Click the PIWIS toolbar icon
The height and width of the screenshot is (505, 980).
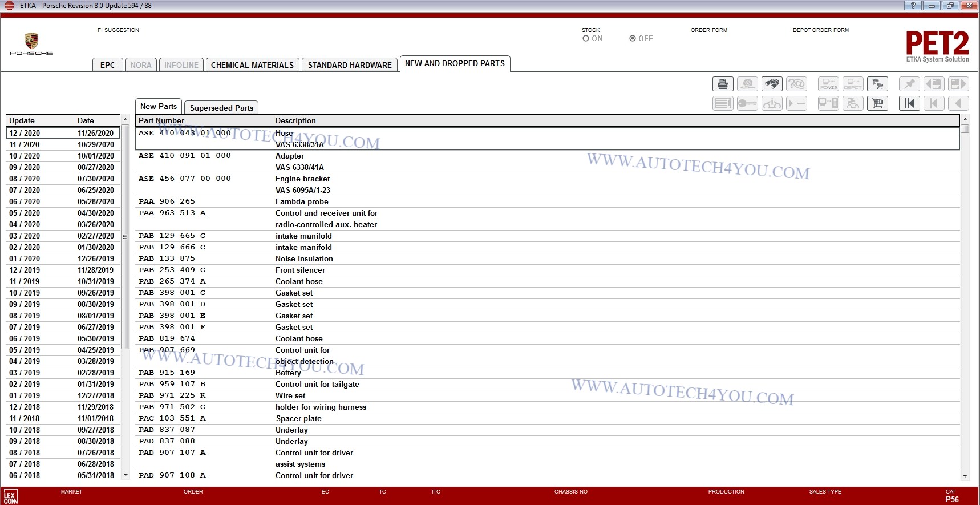click(828, 84)
